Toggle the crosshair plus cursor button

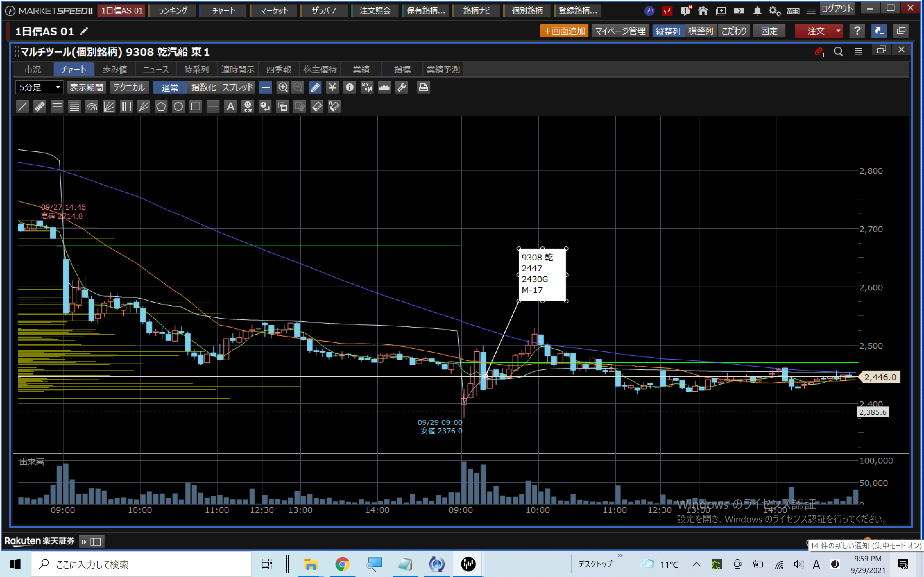pos(265,88)
